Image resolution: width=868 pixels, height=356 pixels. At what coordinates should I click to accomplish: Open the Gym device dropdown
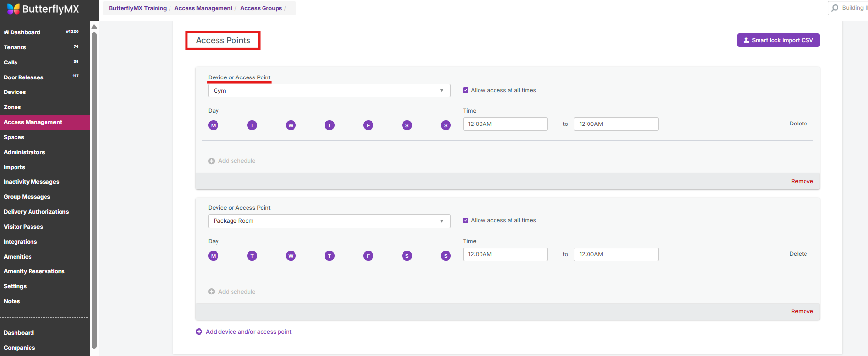(x=329, y=91)
